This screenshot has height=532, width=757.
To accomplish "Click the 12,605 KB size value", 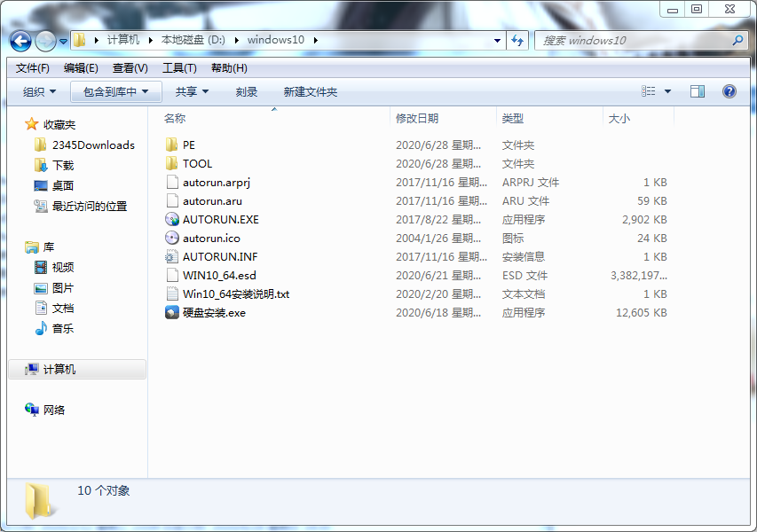I will click(x=641, y=312).
